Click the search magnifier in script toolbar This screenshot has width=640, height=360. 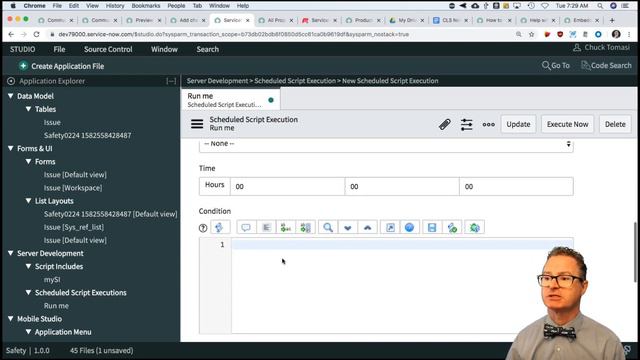tap(328, 227)
